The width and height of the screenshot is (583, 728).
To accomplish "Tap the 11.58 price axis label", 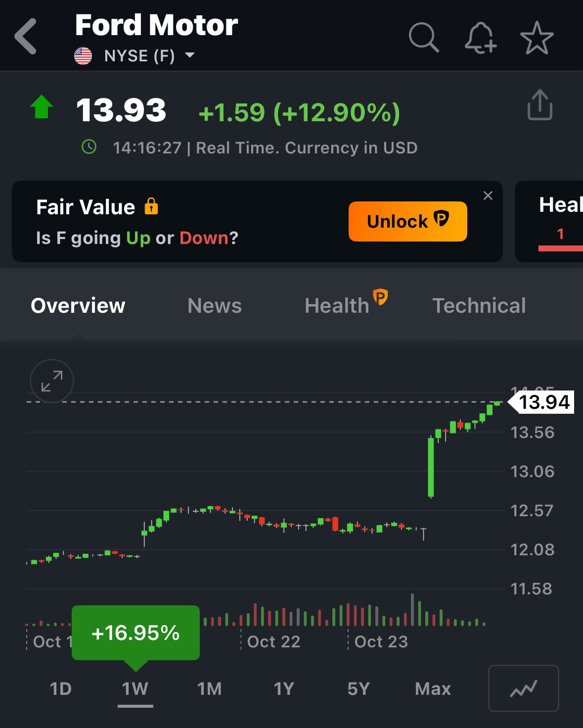I will (531, 588).
